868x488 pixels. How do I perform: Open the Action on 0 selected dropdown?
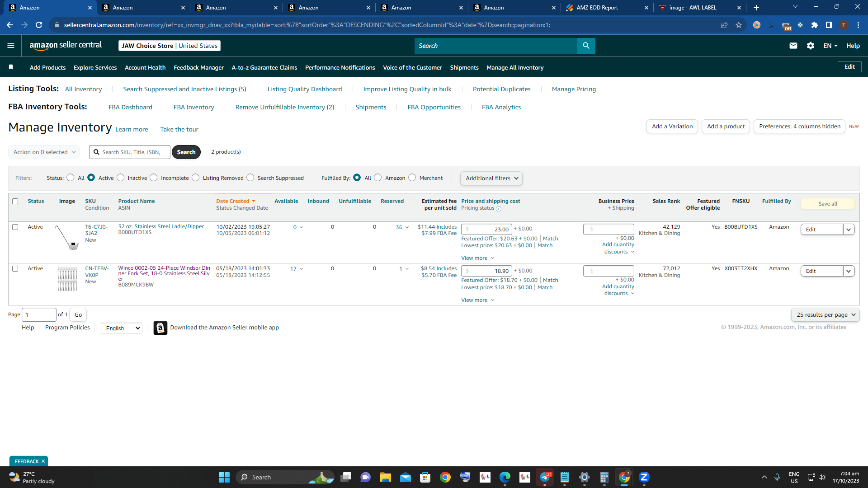pos(44,152)
